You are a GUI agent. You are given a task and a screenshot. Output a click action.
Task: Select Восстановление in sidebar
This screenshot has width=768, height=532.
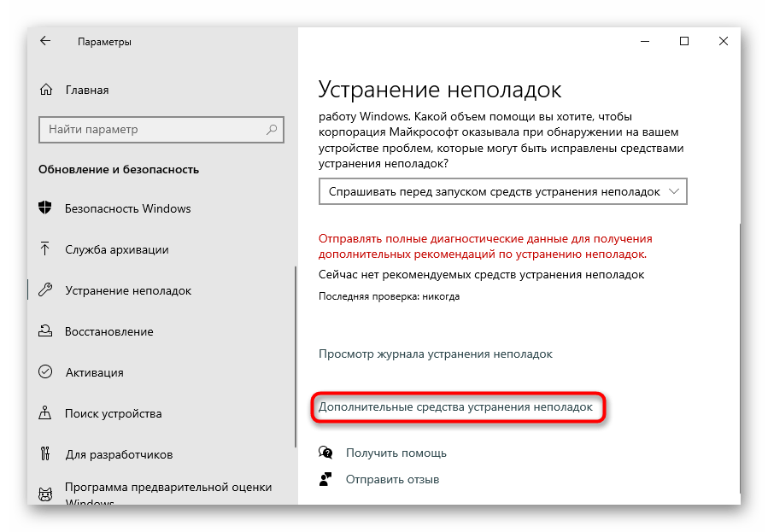(x=109, y=331)
